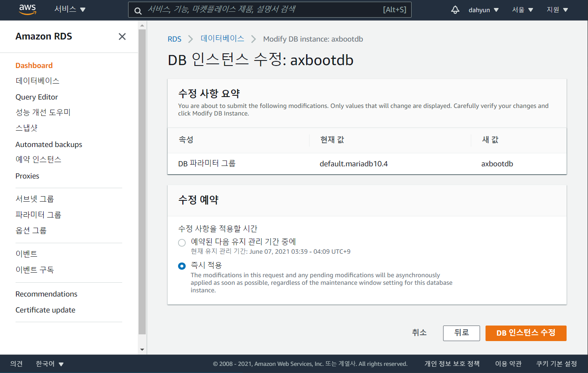Open the 지원 support dropdown

[x=557, y=10]
